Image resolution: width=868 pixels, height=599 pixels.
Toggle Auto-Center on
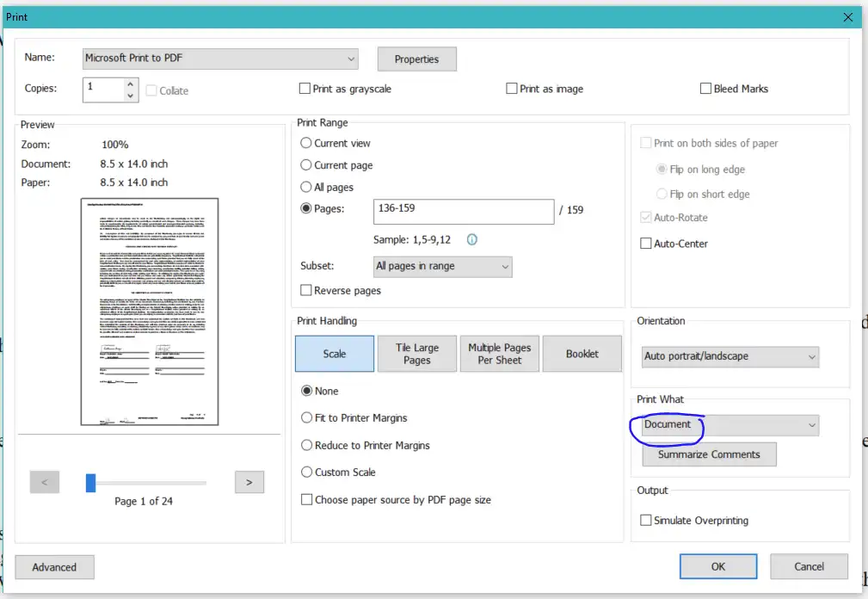(x=646, y=244)
